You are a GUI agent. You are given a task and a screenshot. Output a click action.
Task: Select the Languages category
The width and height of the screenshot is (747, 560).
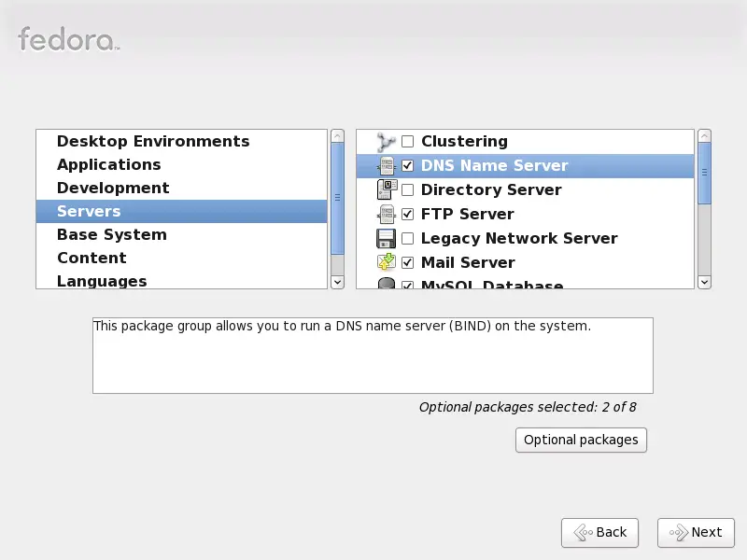click(x=181, y=279)
